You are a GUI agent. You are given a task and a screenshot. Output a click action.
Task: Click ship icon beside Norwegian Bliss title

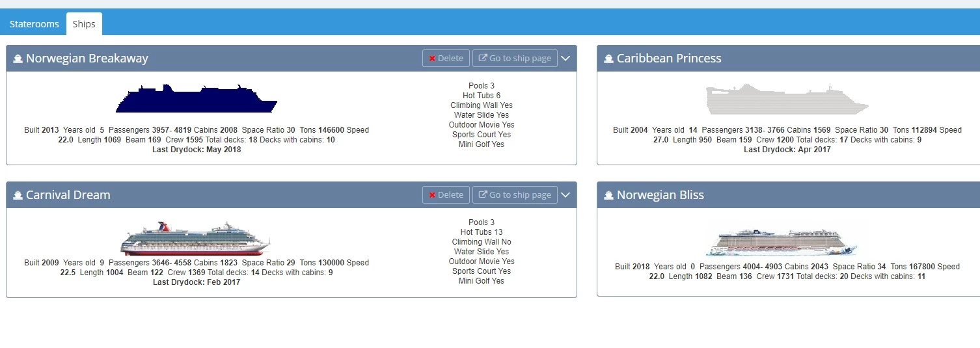point(608,195)
